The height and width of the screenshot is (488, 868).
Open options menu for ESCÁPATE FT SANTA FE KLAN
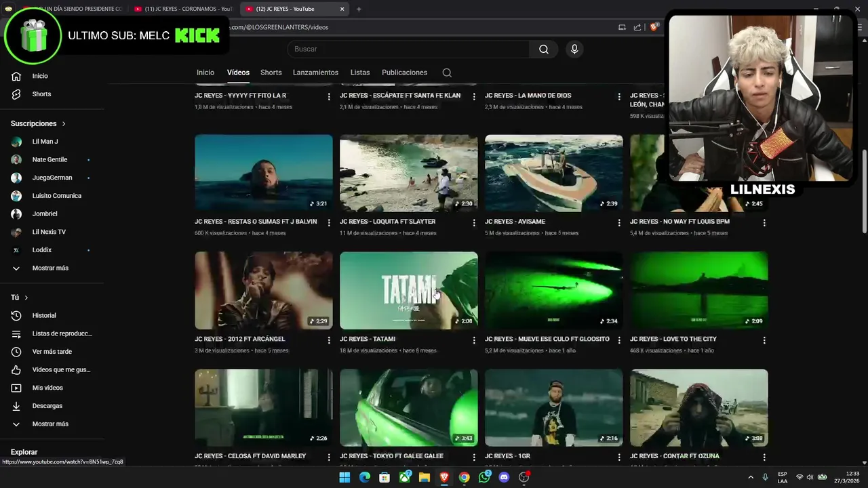pos(474,96)
